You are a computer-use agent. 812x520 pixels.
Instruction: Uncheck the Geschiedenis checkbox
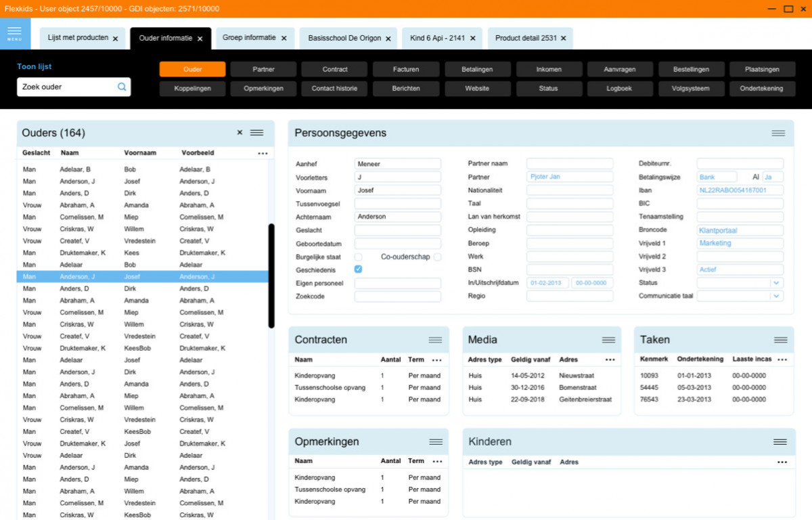point(359,269)
